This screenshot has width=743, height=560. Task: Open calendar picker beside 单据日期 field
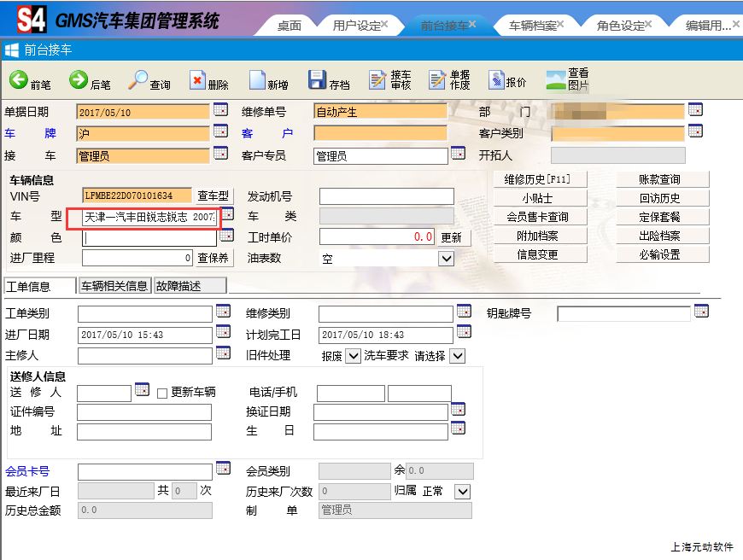220,109
